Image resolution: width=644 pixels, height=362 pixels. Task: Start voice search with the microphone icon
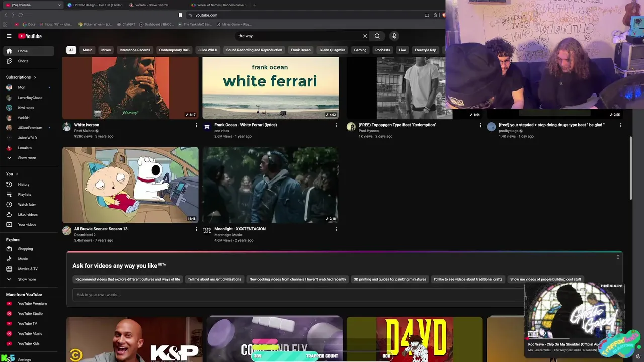pyautogui.click(x=394, y=36)
